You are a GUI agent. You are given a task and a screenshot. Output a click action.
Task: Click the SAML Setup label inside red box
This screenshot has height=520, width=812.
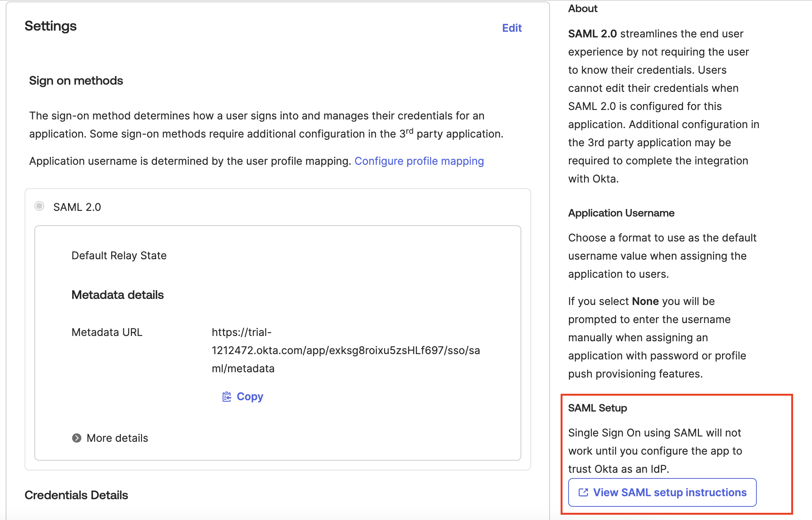[597, 408]
